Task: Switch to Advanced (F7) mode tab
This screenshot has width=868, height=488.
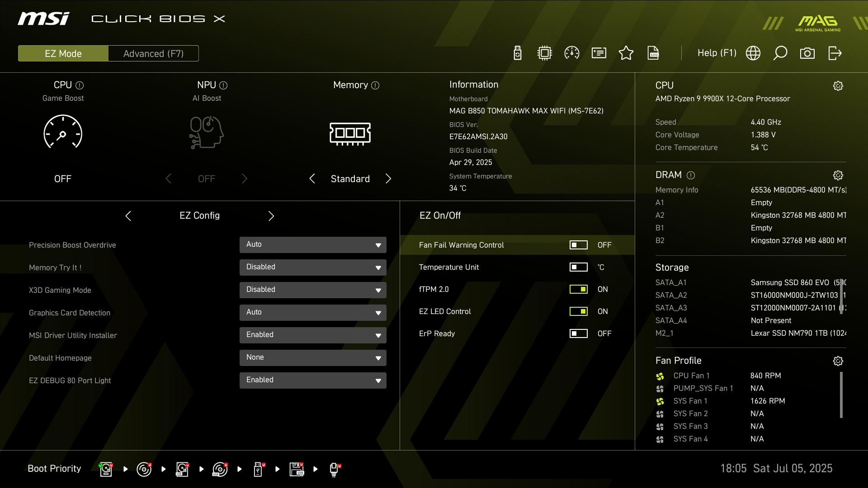Action: pyautogui.click(x=153, y=53)
